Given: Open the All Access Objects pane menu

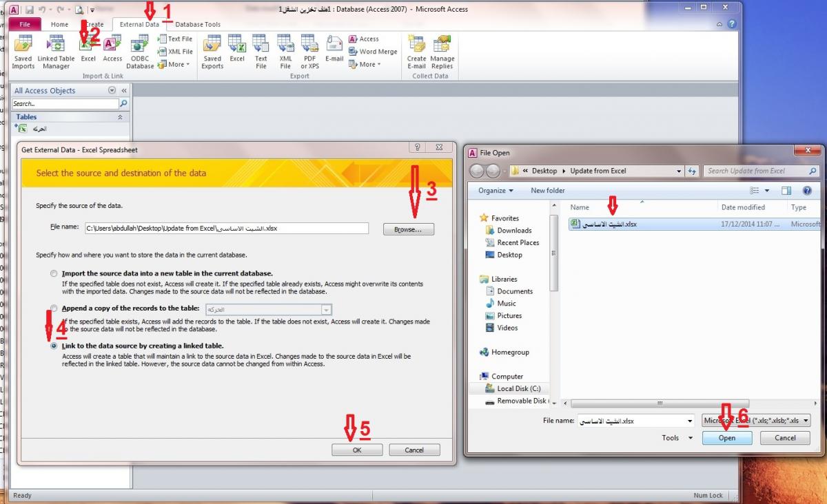Looking at the screenshot, I should tap(112, 90).
